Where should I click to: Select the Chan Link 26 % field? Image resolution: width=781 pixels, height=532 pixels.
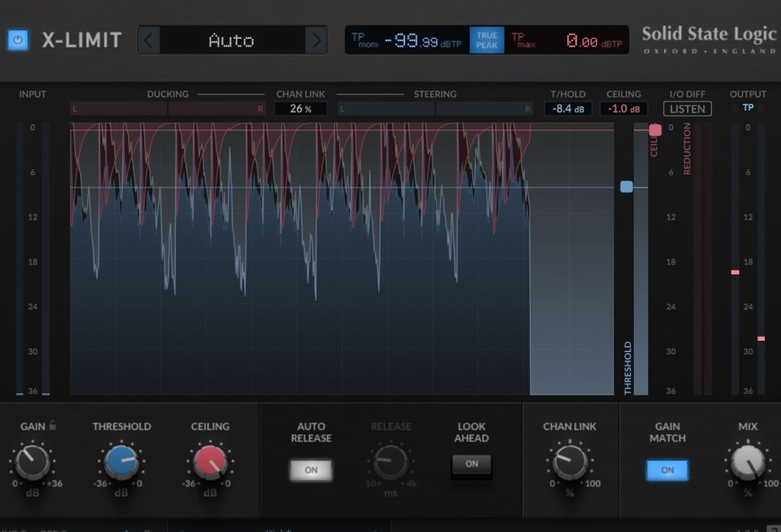pos(301,109)
